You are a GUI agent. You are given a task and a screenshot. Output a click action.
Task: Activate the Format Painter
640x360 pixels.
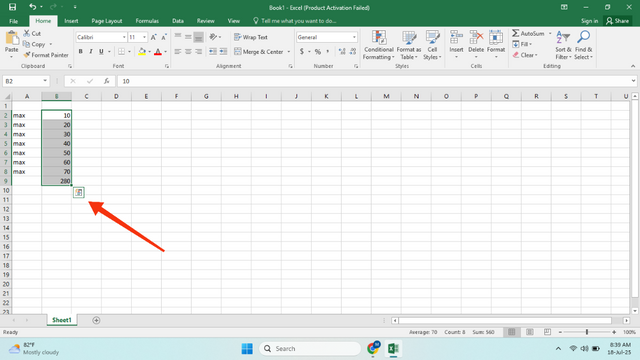point(46,55)
